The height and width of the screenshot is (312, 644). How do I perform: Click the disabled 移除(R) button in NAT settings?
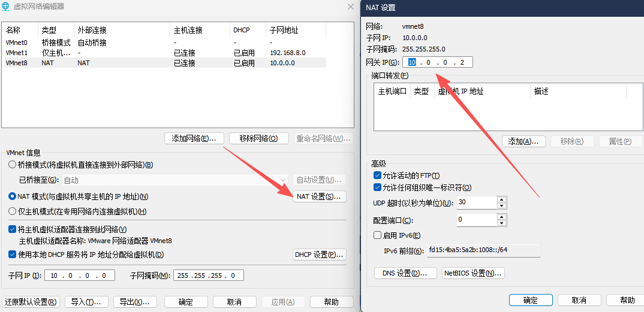(x=572, y=141)
